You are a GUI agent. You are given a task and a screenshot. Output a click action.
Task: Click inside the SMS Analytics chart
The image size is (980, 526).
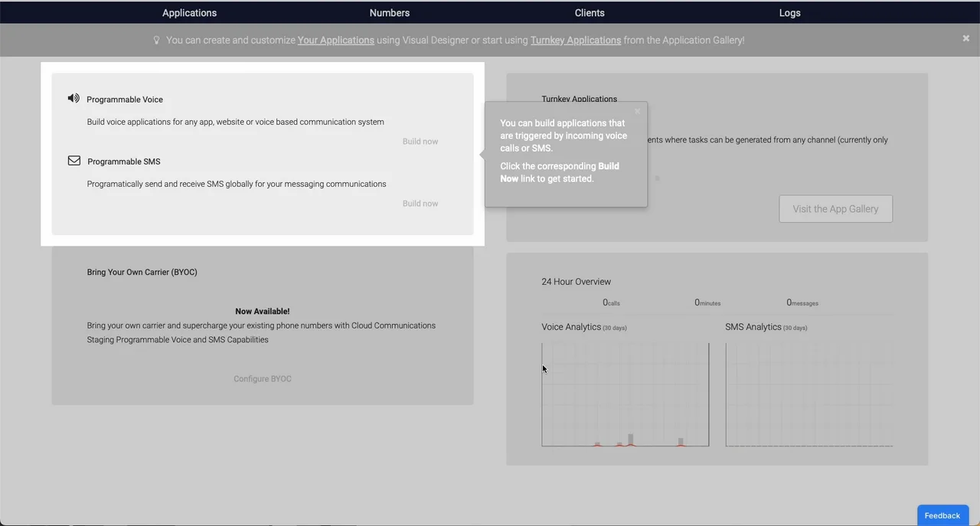tap(808, 394)
